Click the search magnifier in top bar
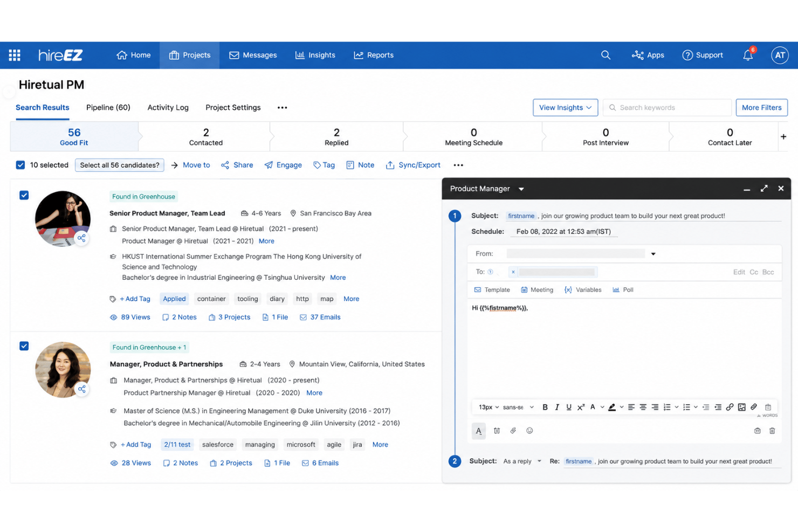 coord(606,55)
